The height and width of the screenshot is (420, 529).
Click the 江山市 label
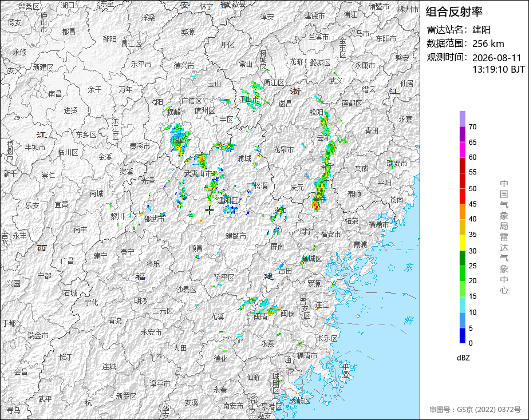coord(249,99)
